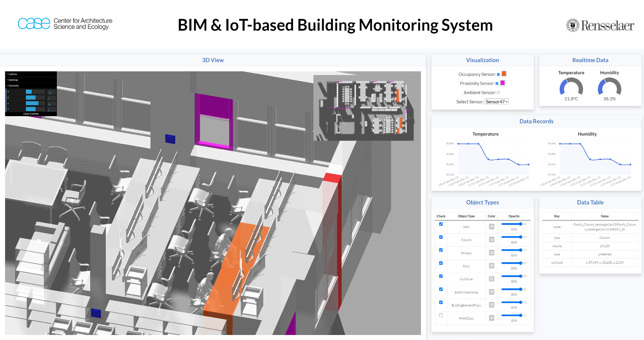Click the CASE logo icon

pyautogui.click(x=34, y=24)
